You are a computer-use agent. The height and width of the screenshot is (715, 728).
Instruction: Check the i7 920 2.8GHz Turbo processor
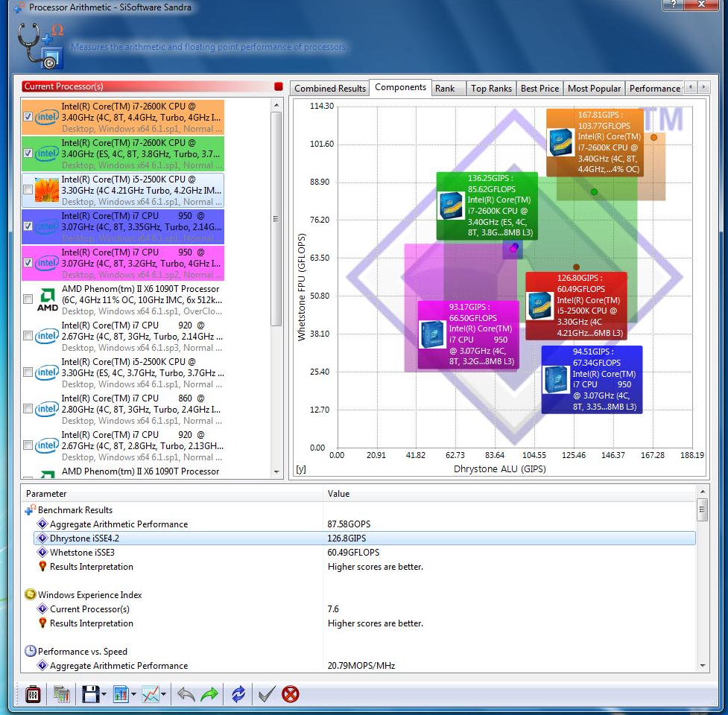[x=28, y=445]
